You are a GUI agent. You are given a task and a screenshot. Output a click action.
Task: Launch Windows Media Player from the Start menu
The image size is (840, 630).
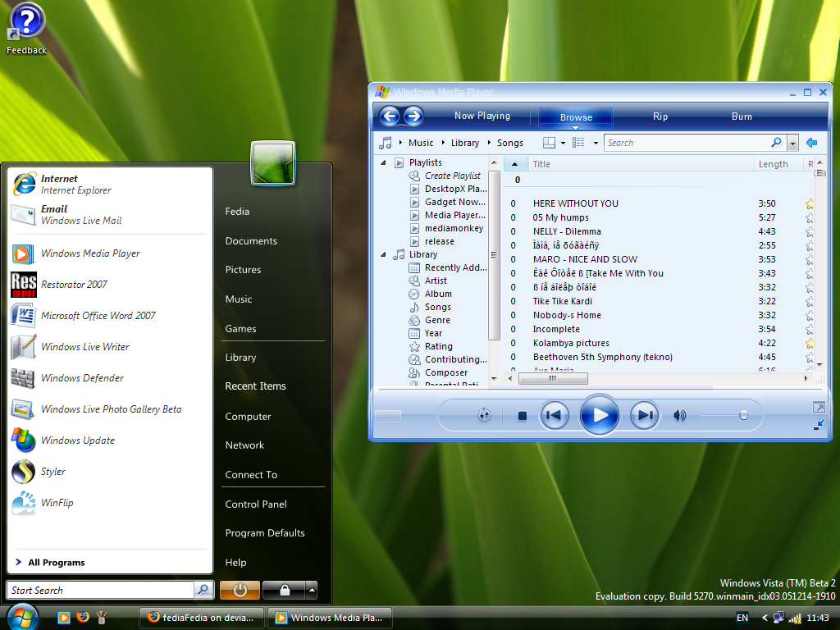click(110, 253)
